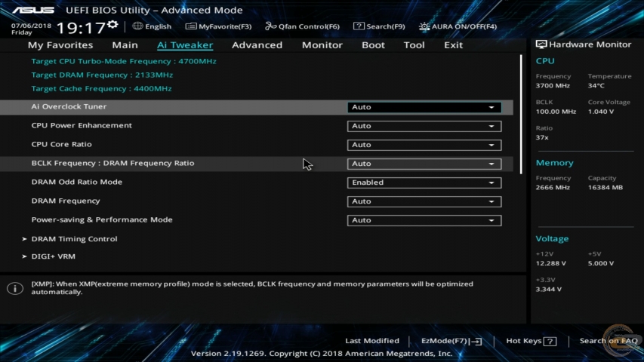Viewport: 644px width, 362px height.
Task: Open the Advanced tab
Action: [x=257, y=45]
